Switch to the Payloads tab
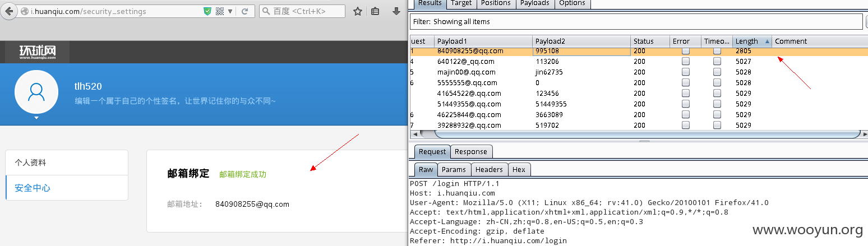The height and width of the screenshot is (246, 868). [534, 3]
